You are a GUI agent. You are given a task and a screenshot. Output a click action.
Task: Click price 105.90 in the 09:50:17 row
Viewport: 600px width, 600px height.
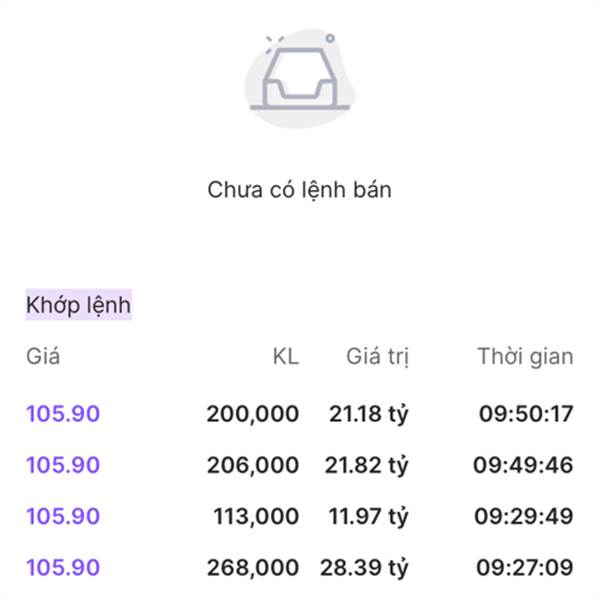[x=63, y=413]
